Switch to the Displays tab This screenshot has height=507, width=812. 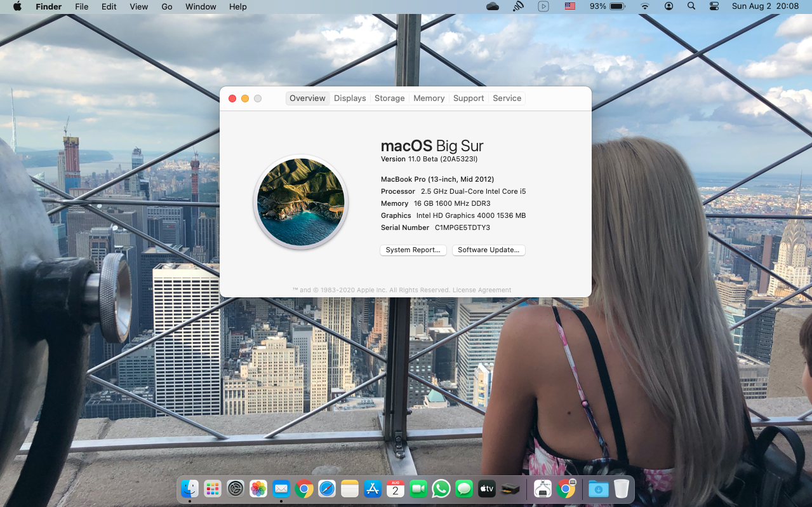(350, 98)
